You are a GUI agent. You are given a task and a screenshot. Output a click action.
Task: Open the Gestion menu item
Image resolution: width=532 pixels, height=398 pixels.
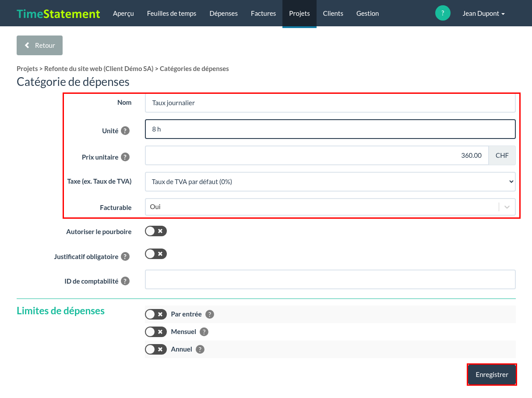368,13
